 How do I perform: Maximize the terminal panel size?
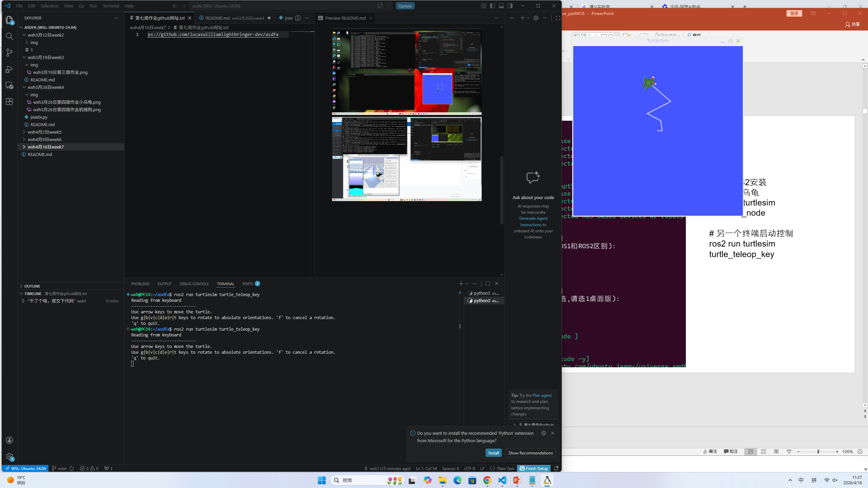[x=488, y=284]
